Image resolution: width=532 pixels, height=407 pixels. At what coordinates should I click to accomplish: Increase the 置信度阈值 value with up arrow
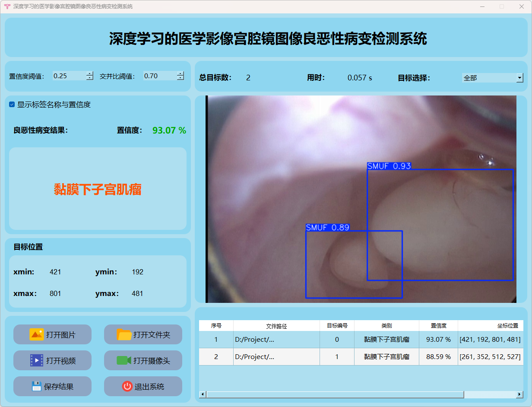point(89,74)
